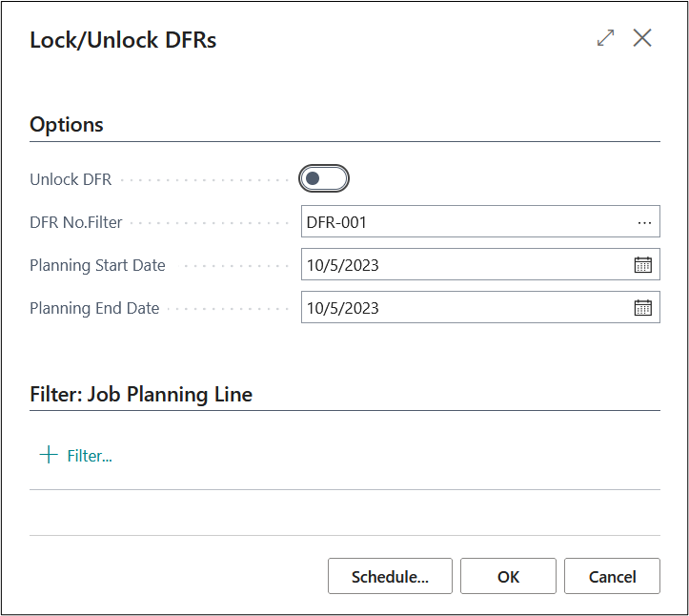Focus the Planning End Date field
Screen dimensions: 689x616
pyautogui.click(x=465, y=308)
